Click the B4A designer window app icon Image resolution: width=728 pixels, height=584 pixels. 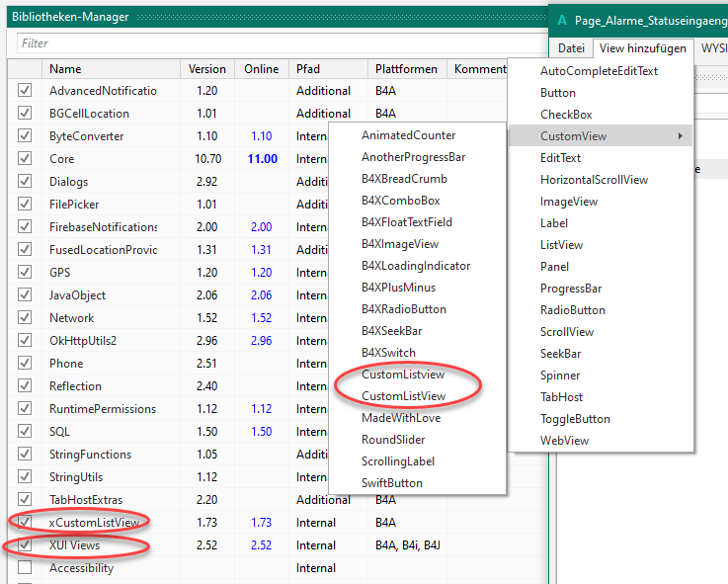click(x=562, y=20)
